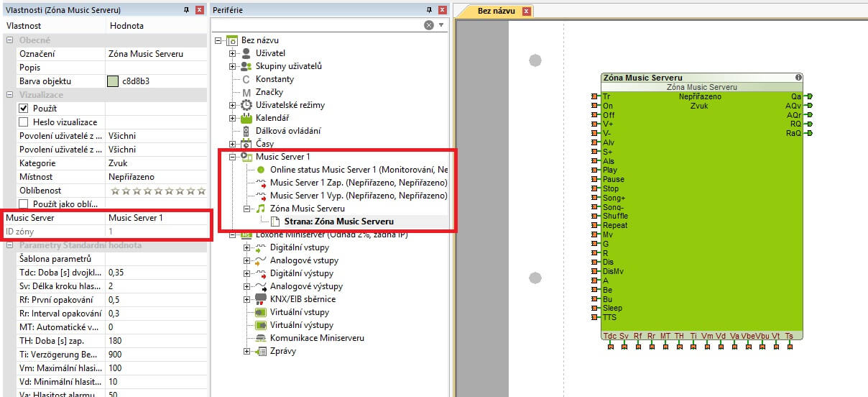Image resolution: width=868 pixels, height=397 pixels.
Task: Click the green Online status indicator icon
Action: coord(261,170)
